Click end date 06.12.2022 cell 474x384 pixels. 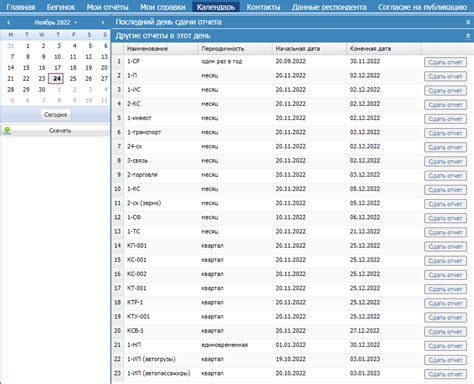pyautogui.click(x=365, y=217)
